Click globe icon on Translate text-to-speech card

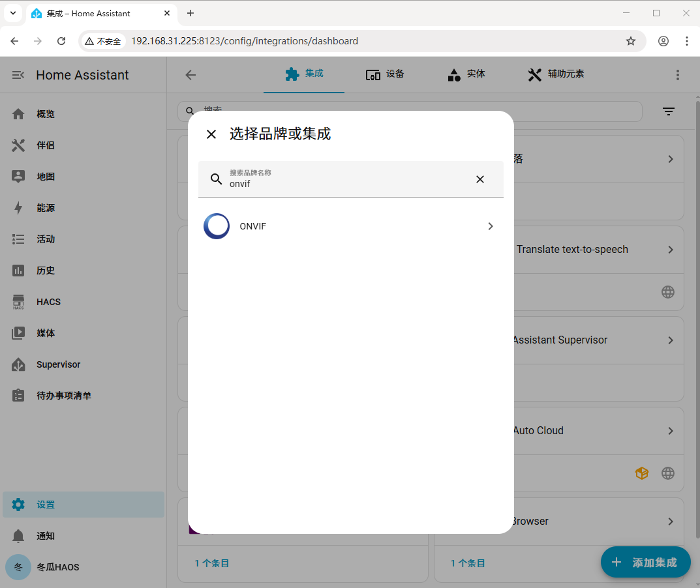click(668, 292)
